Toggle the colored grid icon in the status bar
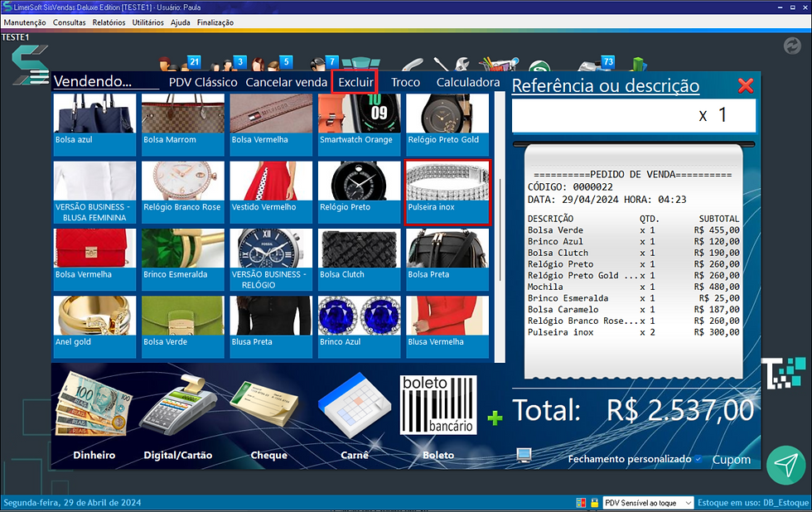The image size is (812, 512). [x=582, y=503]
